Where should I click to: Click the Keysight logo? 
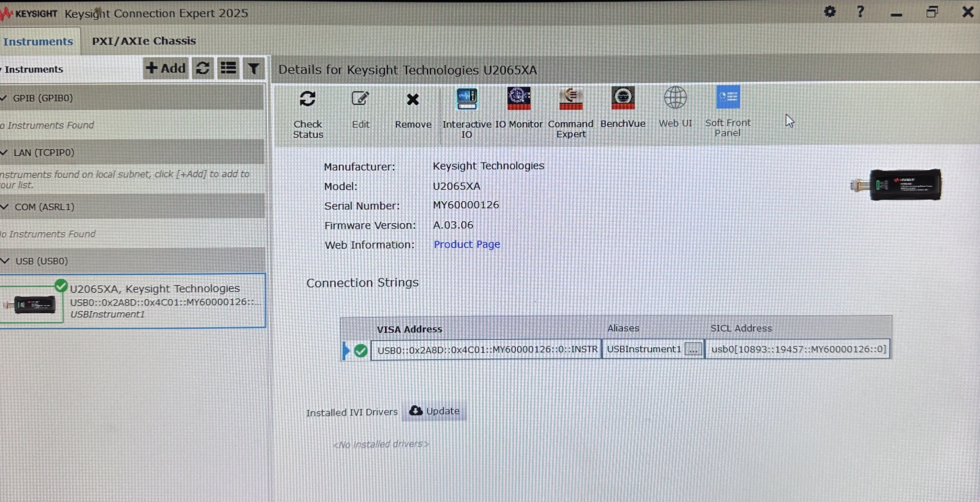pos(29,13)
